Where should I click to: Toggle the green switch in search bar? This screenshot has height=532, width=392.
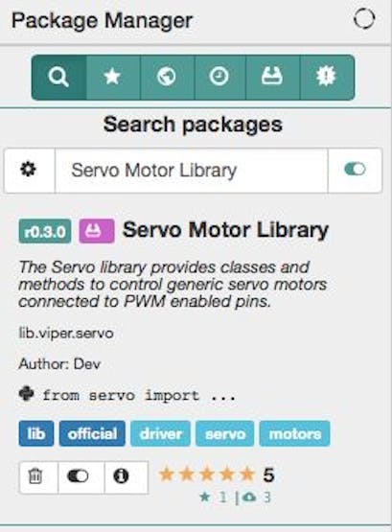click(x=355, y=170)
